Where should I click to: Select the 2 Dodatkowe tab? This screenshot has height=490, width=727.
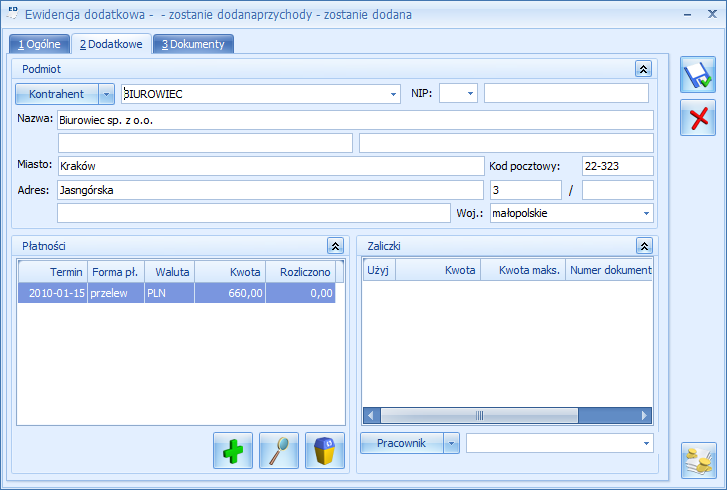pyautogui.click(x=111, y=44)
